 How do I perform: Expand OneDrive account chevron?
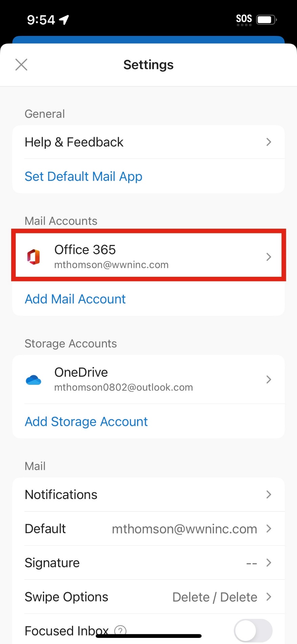tap(269, 379)
